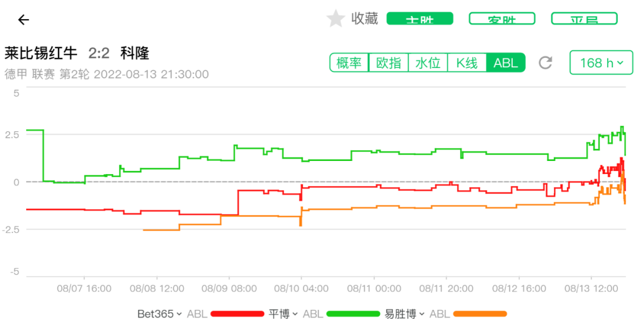Switch to the 欧指 tab
Image resolution: width=644 pixels, height=335 pixels.
click(388, 63)
